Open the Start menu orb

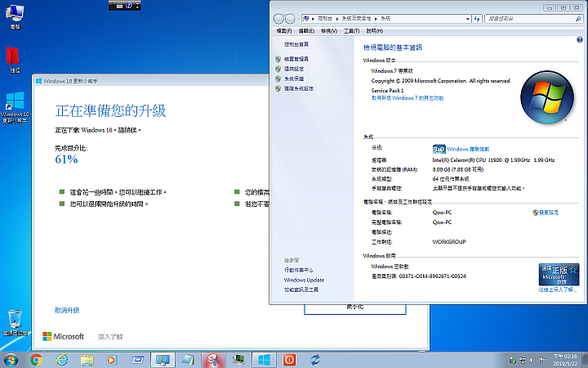(x=11, y=361)
